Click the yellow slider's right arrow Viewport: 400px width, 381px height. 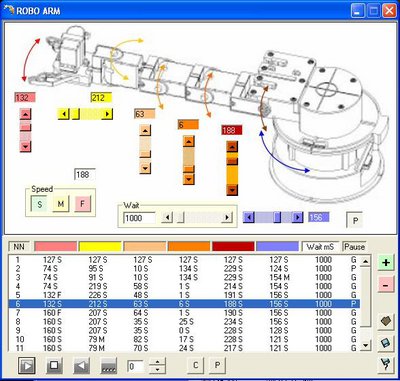[107, 114]
